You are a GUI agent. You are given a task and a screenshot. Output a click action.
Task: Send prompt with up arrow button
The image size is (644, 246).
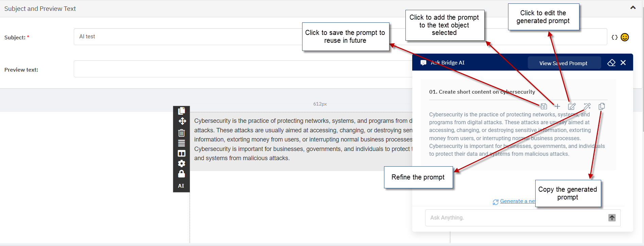tap(612, 218)
